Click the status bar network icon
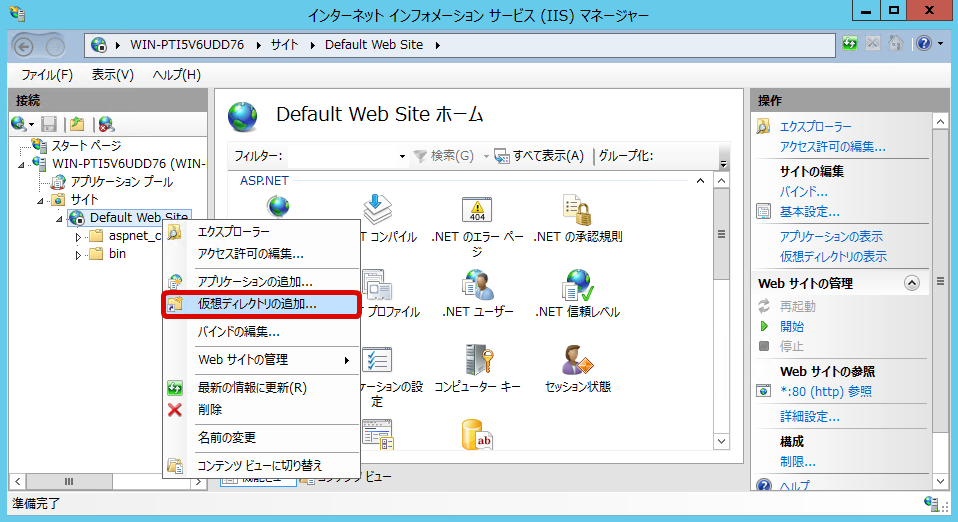Viewport: 958px width, 522px height. (931, 503)
